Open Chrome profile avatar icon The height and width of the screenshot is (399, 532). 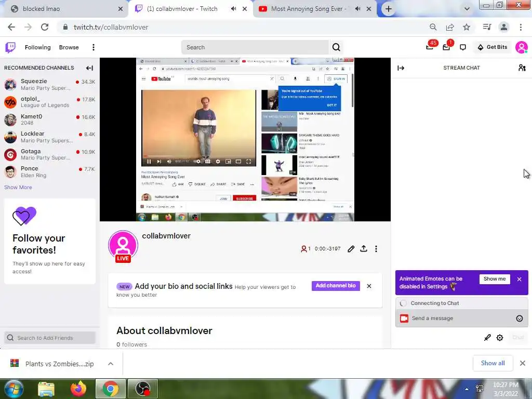pyautogui.click(x=504, y=27)
